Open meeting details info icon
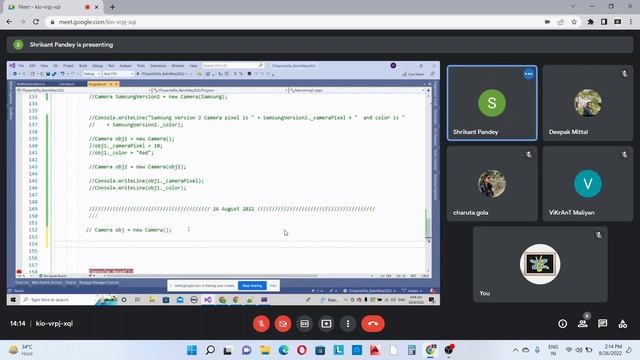 [562, 324]
